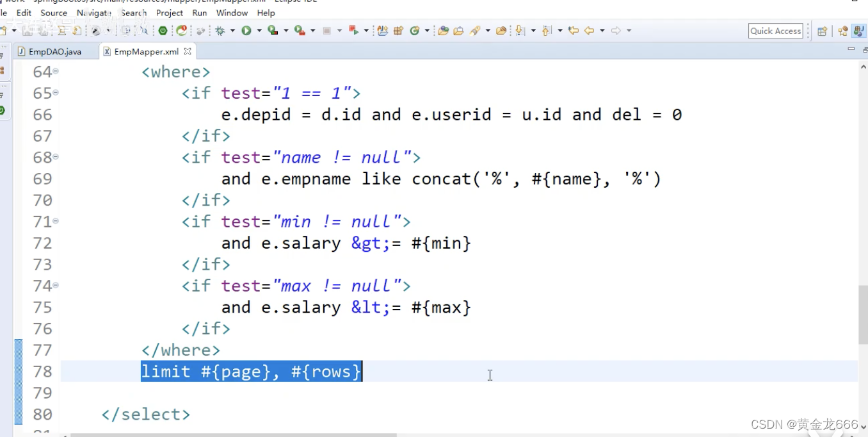Click the New Java Package icon
868x437 pixels.
tap(398, 31)
